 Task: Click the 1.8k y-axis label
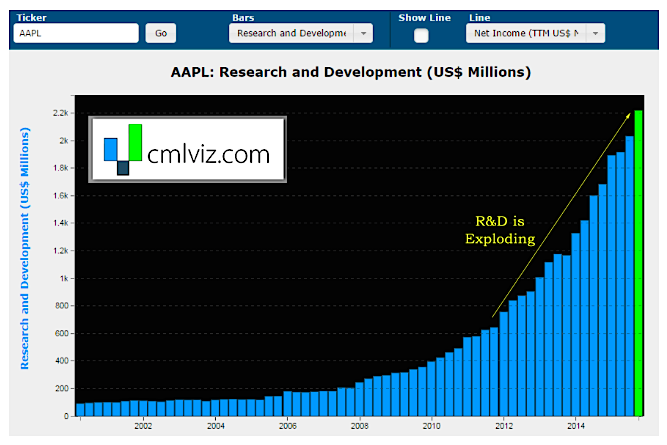coord(60,168)
